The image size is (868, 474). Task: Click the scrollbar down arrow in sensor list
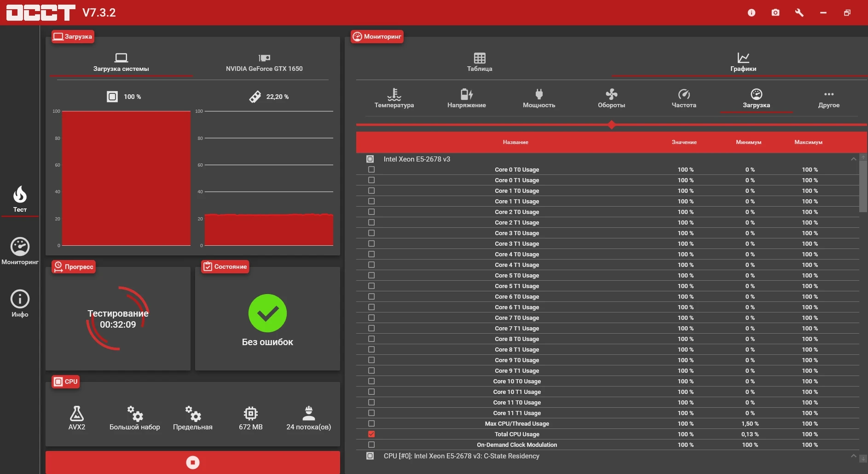tap(863, 459)
